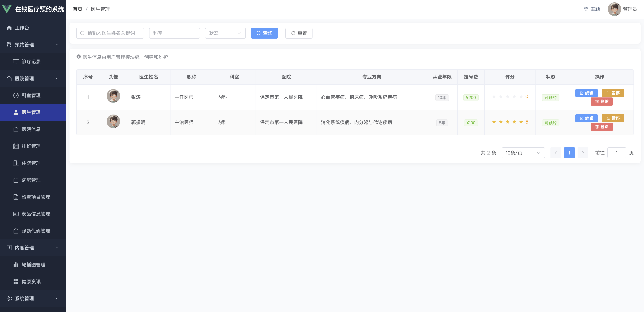Screen dimensions: 644x312
Task: Click the 查询 search button
Action: [264, 33]
